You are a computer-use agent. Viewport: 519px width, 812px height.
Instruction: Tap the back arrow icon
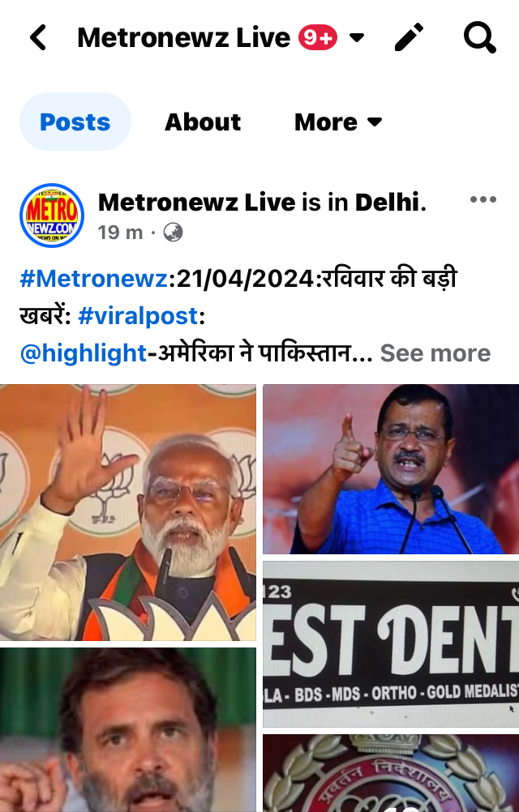coord(38,38)
